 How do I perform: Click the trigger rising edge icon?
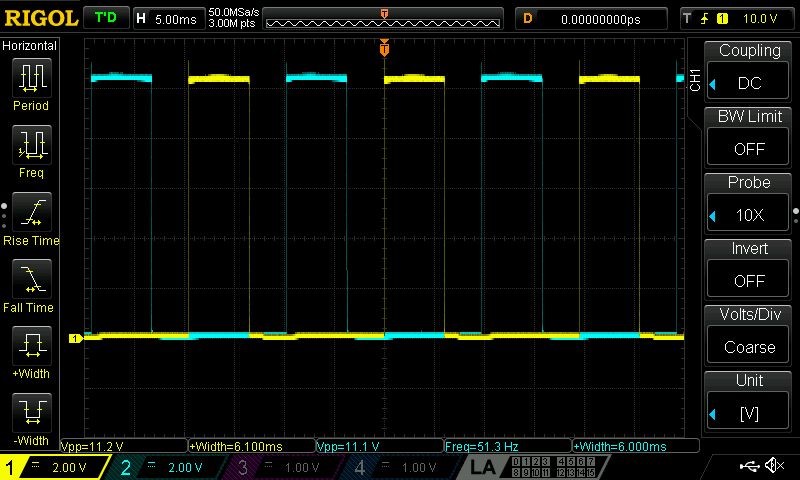click(x=705, y=19)
